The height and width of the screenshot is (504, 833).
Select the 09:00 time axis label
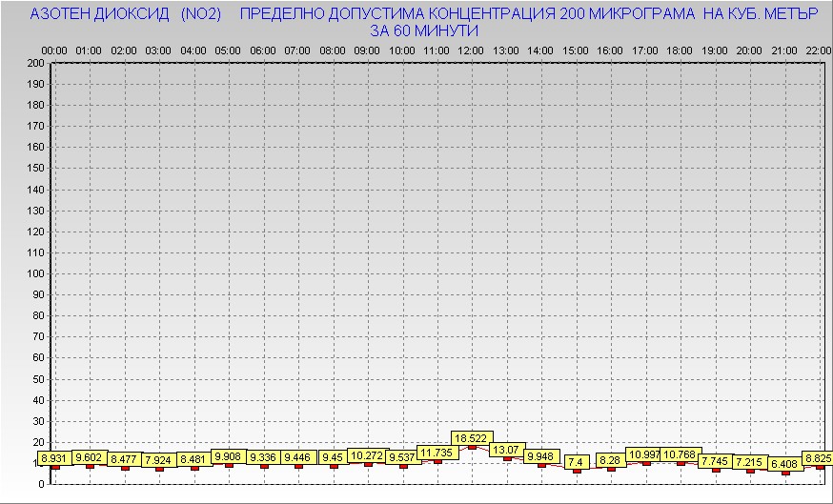click(367, 51)
